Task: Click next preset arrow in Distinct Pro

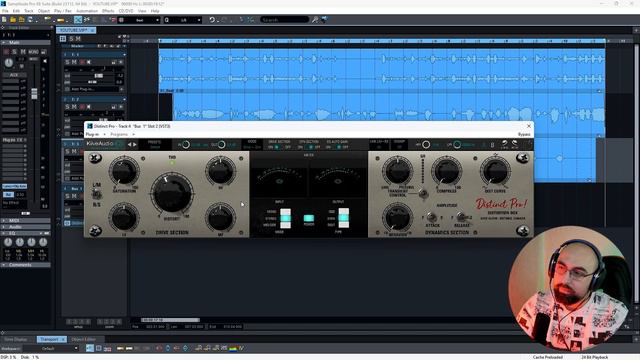Action: pyautogui.click(x=135, y=144)
